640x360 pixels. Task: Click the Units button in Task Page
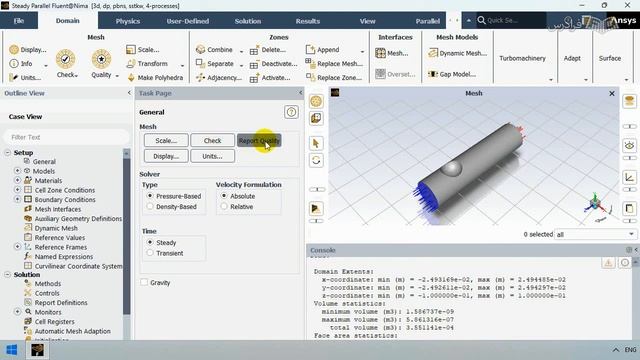[x=212, y=156]
